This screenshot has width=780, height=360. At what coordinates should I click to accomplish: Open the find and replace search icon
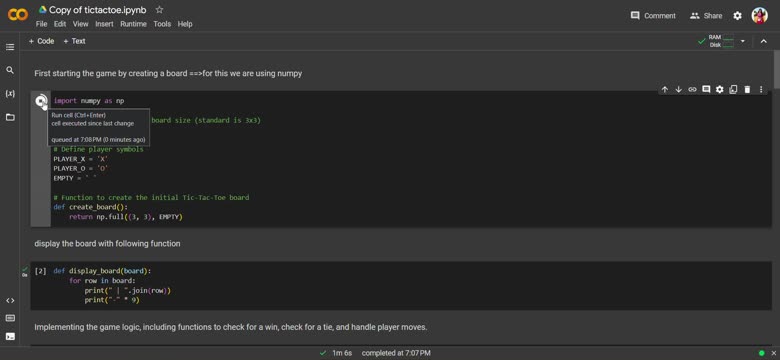[x=10, y=70]
